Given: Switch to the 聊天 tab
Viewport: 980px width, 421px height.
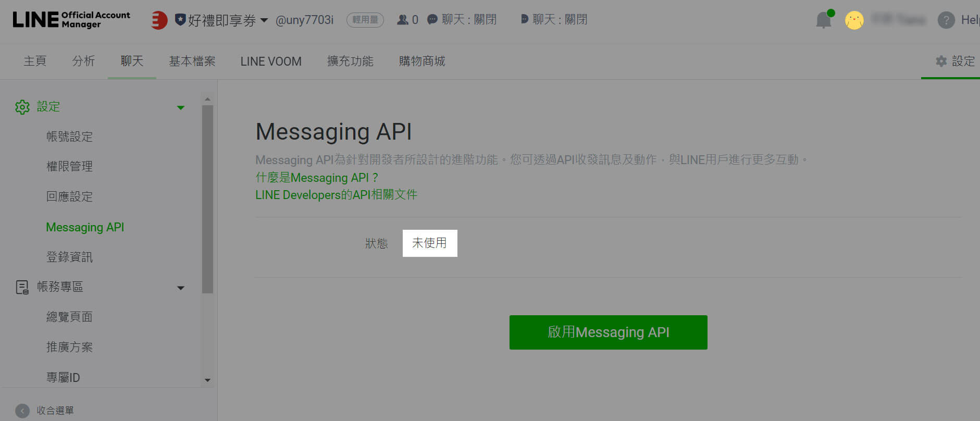Looking at the screenshot, I should 132,61.
